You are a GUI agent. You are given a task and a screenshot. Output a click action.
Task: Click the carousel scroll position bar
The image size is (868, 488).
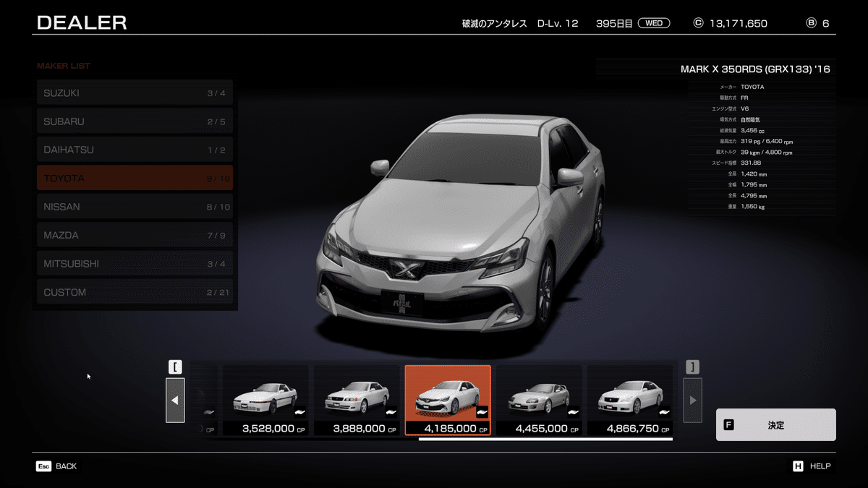545,439
